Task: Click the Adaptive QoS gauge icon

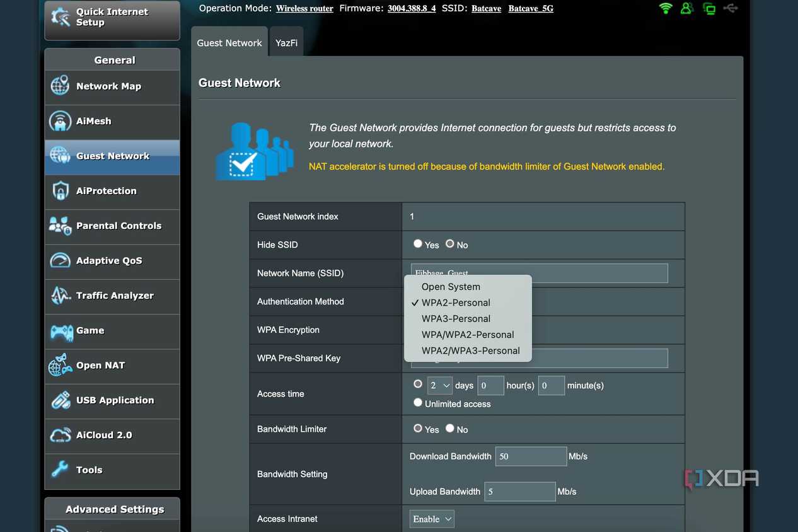Action: pos(60,260)
